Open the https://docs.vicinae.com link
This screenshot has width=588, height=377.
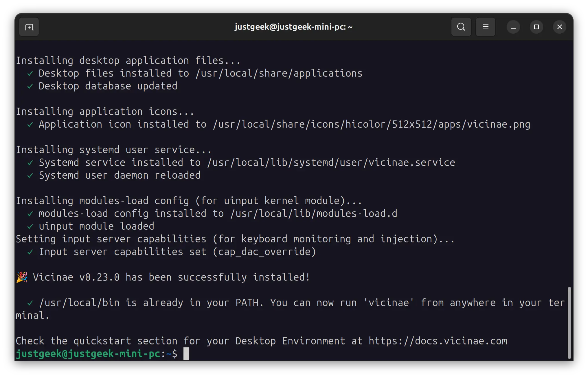click(x=438, y=341)
